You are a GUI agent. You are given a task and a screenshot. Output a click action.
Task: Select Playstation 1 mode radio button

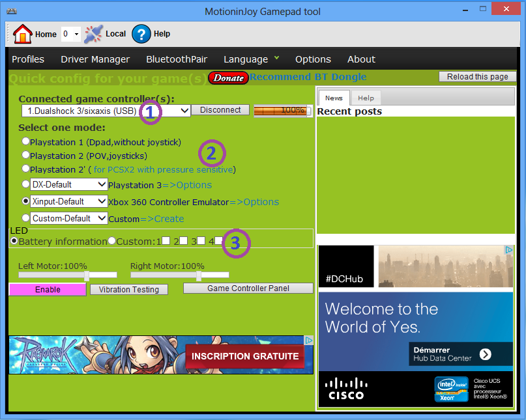click(x=26, y=141)
